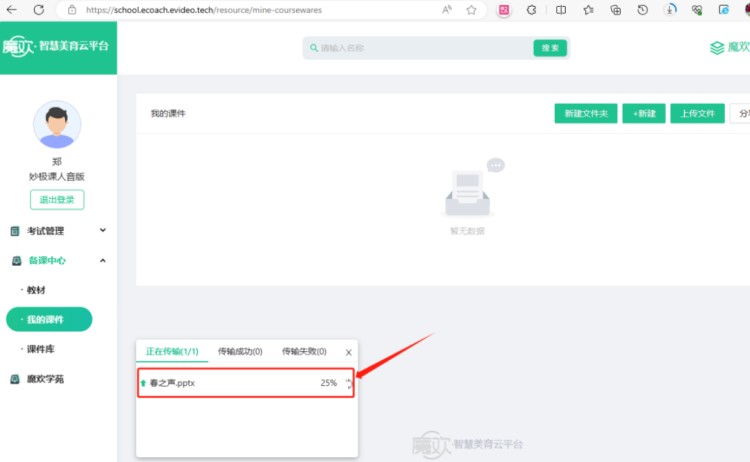Collapse the 备课中心 menu chevron
Screen dimensions: 750x462
(x=103, y=261)
